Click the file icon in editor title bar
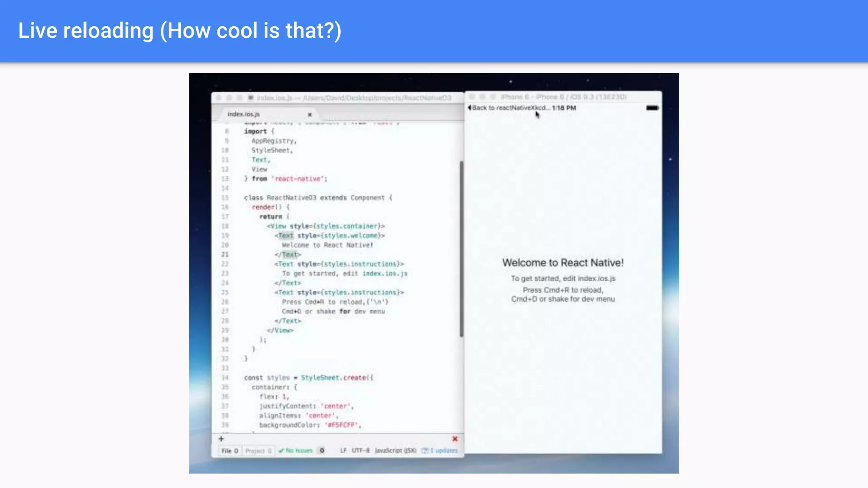The width and height of the screenshot is (868, 488). 250,98
